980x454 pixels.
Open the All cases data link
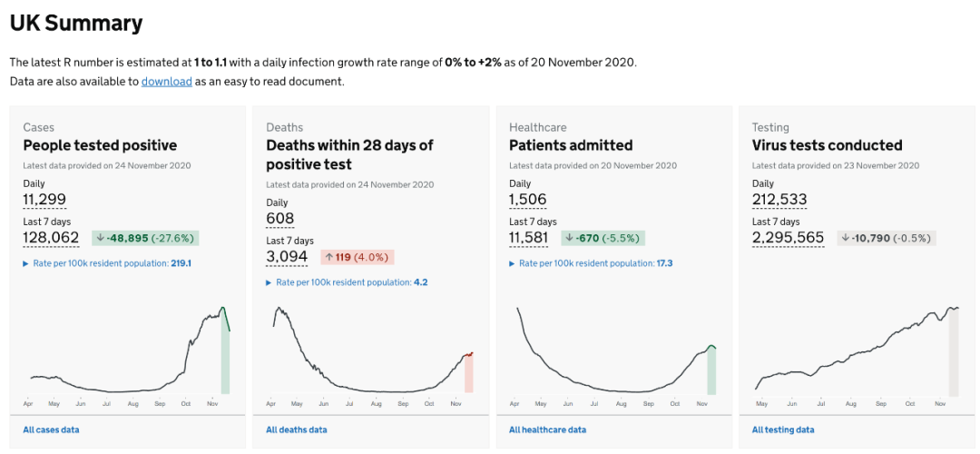(x=51, y=429)
